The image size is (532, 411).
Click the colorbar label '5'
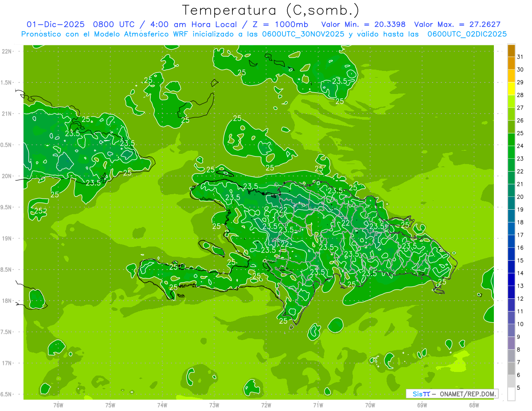coord(519,388)
